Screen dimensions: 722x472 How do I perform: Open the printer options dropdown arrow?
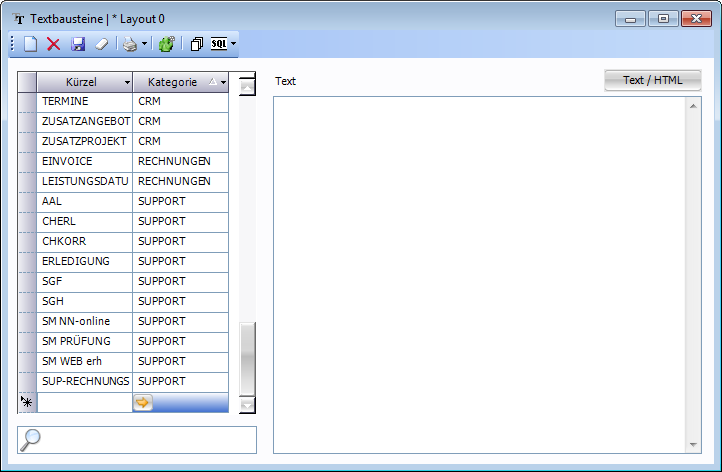[144, 44]
